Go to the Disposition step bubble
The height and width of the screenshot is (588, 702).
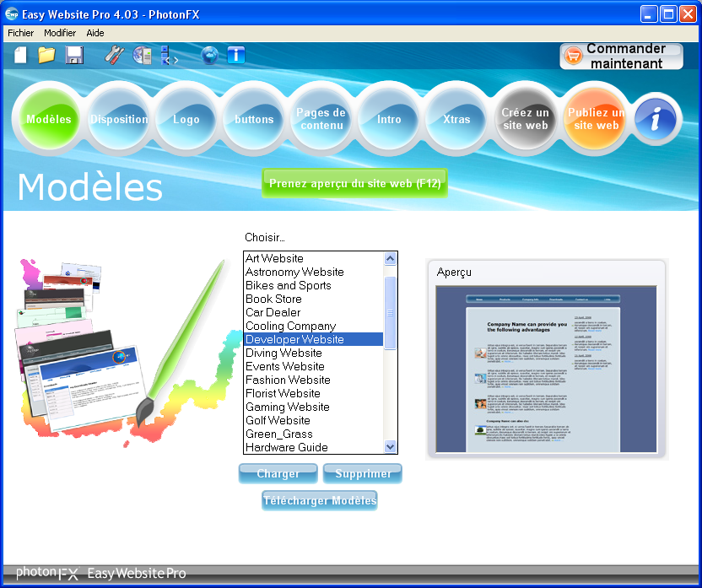pyautogui.click(x=119, y=119)
